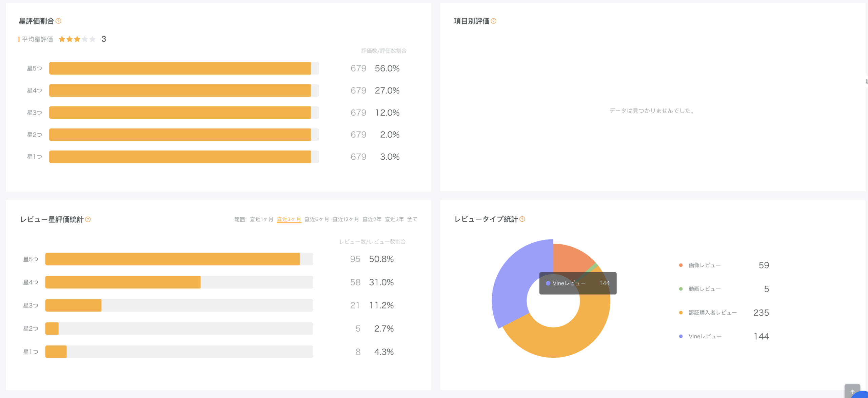Select 全て range option

412,219
